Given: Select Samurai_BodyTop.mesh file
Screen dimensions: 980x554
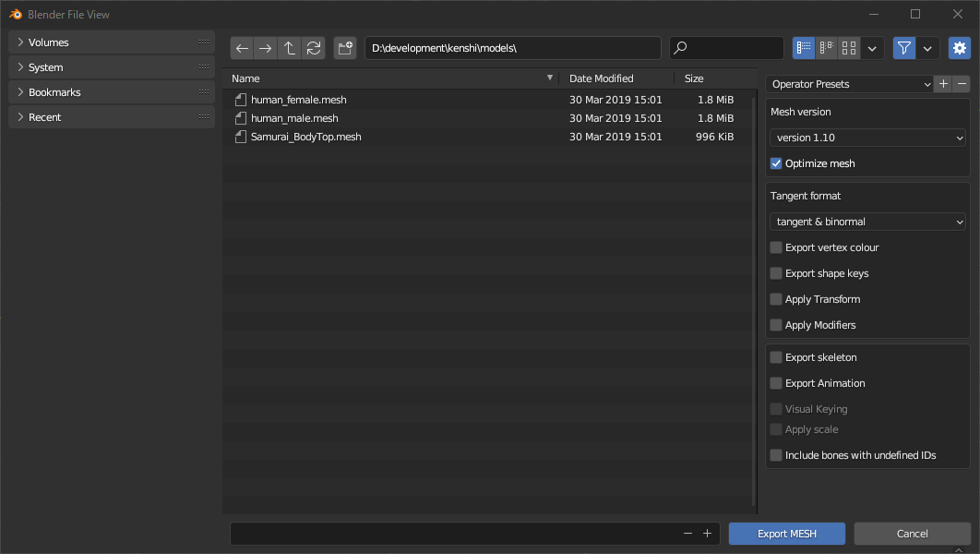Looking at the screenshot, I should tap(486, 137).
